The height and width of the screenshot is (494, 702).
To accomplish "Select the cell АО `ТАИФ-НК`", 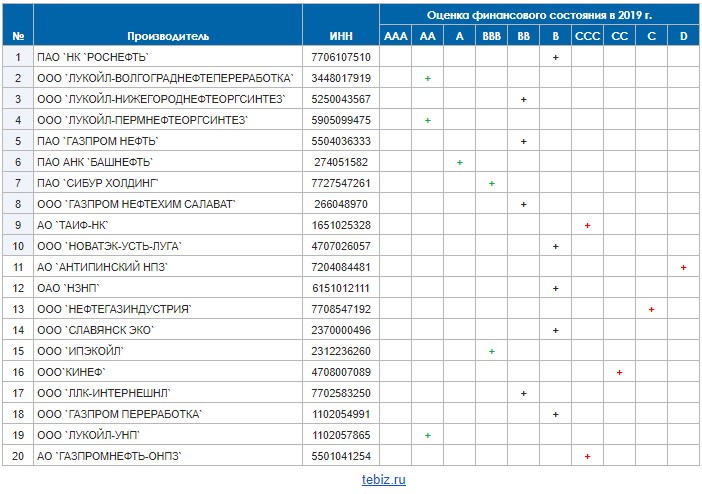I will coord(168,225).
